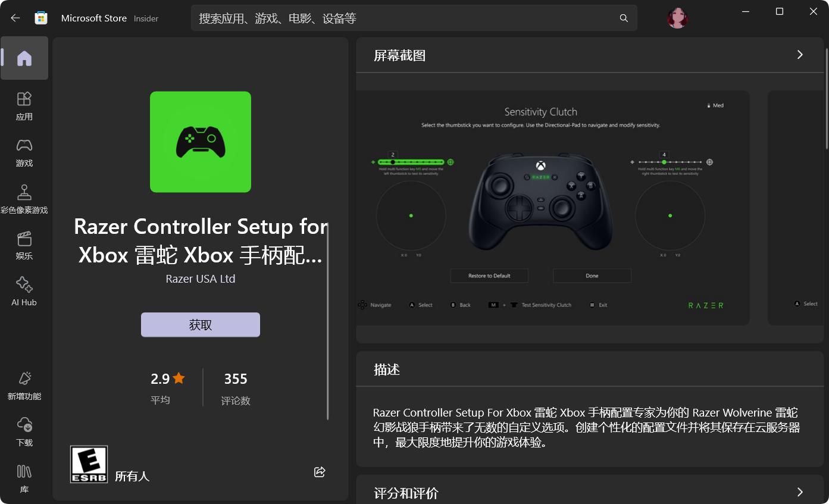Open the Sensitivity Clutch screenshot thumbnail
829x504 pixels.
[553, 208]
